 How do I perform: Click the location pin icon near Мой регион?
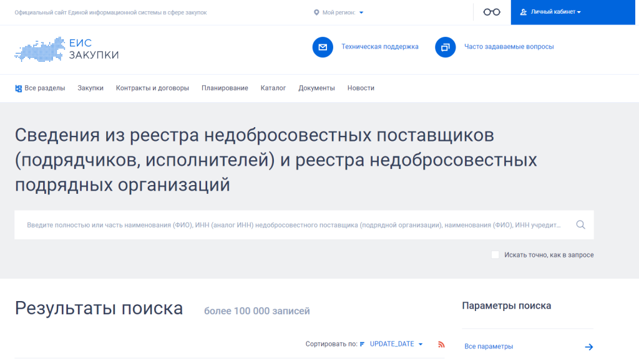point(318,11)
